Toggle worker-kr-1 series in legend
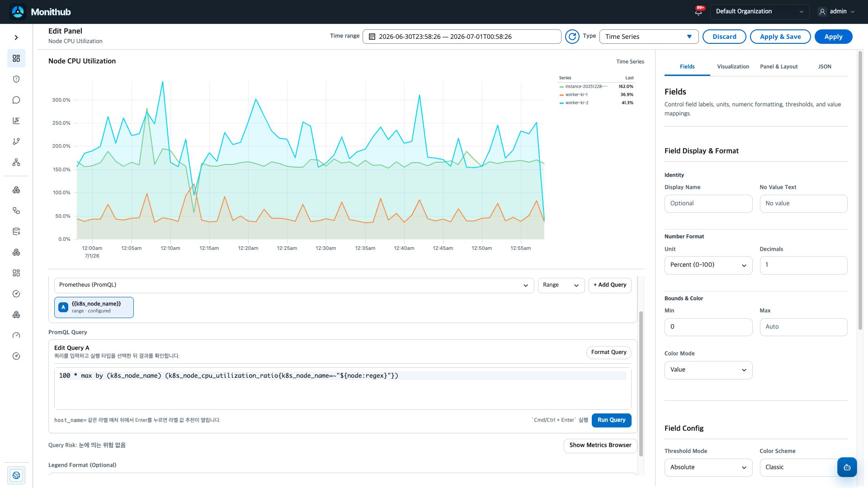The height and width of the screenshot is (488, 868). (x=576, y=94)
